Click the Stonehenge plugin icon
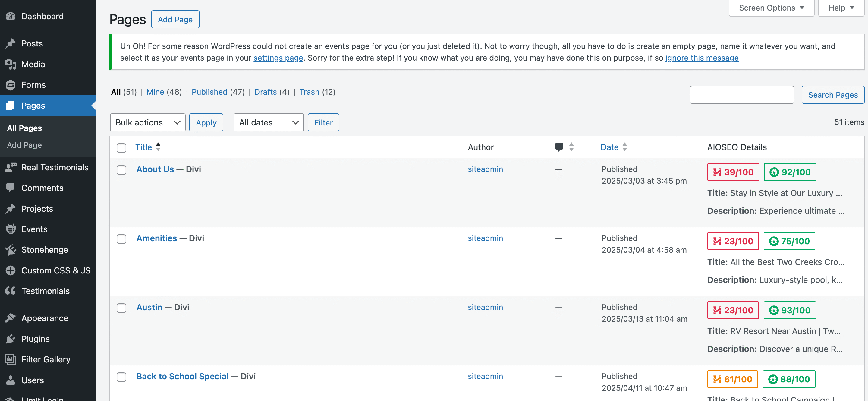Image resolution: width=868 pixels, height=401 pixels. click(11, 250)
